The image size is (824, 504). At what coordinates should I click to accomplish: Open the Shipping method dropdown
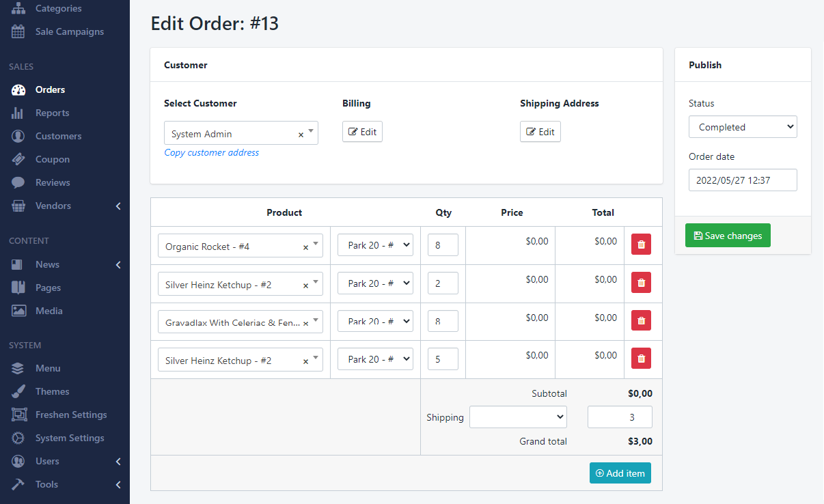coord(518,417)
